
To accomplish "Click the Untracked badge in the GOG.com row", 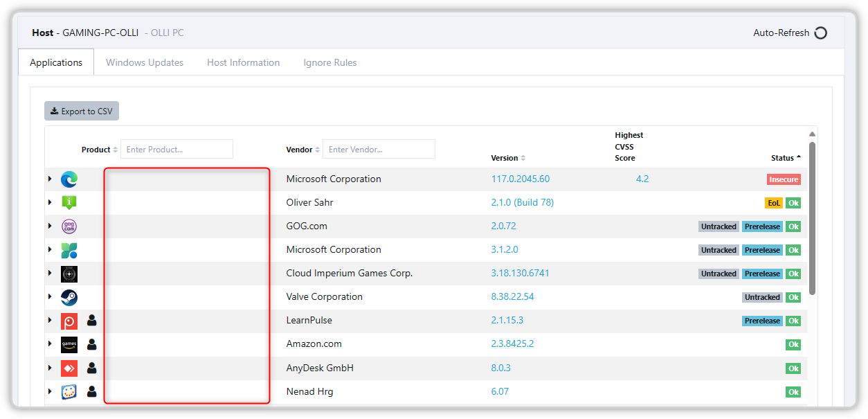I will [718, 226].
